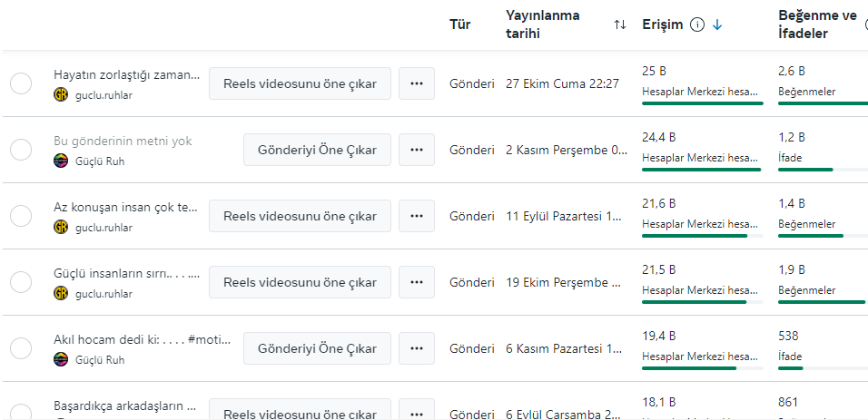Image resolution: width=868 pixels, height=420 pixels.
Task: Select circle for Bu gönderinin metni yok
Action: tap(21, 150)
